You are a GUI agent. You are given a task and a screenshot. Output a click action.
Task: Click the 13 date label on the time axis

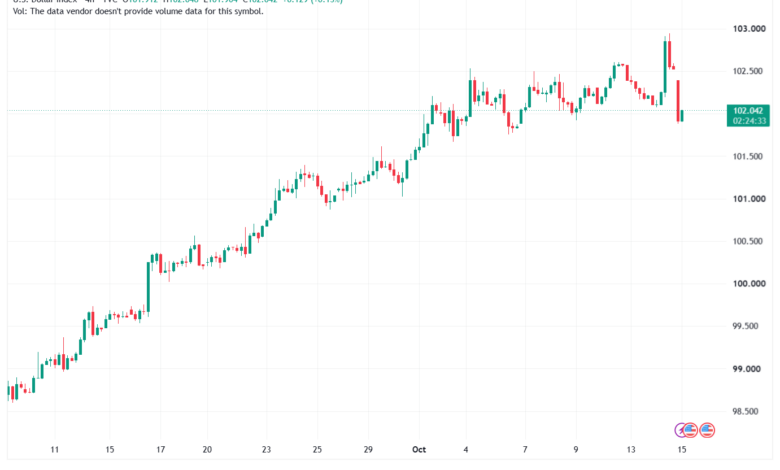[631, 450]
